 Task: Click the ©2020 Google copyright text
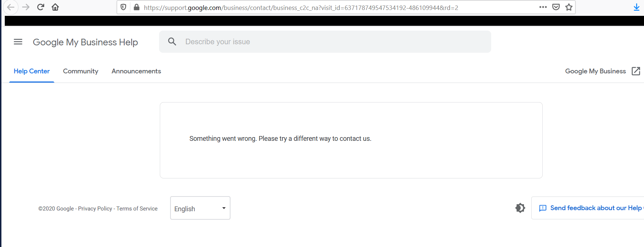(56, 209)
